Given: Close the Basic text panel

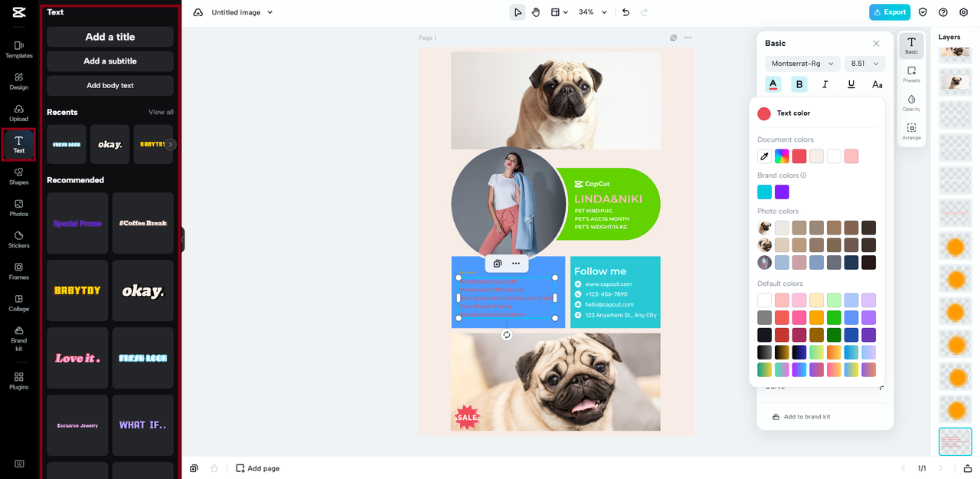Looking at the screenshot, I should click(x=877, y=44).
